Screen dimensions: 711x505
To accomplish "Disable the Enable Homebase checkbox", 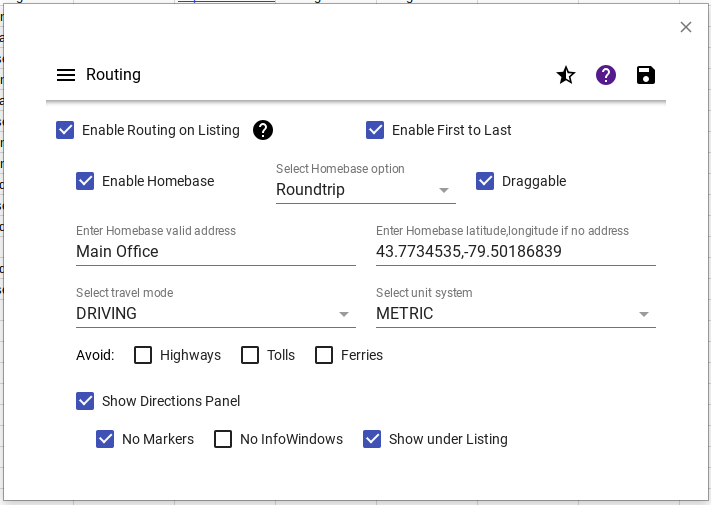I will [86, 181].
